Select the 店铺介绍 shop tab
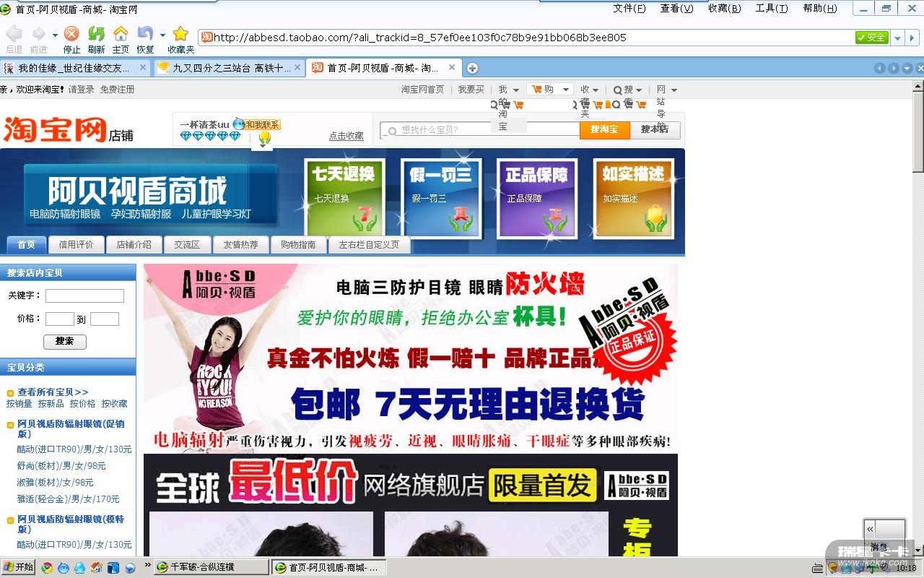 (134, 245)
